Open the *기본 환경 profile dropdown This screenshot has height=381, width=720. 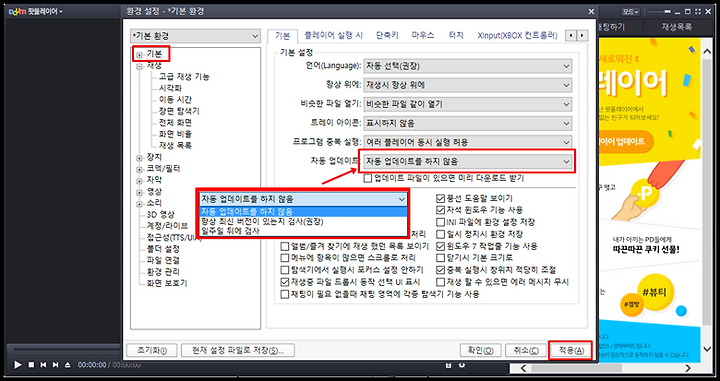(196, 36)
